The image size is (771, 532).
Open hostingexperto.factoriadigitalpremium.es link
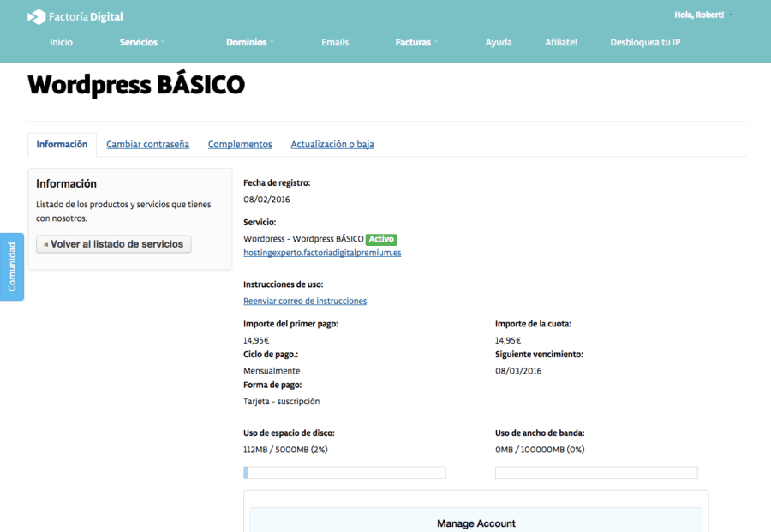click(x=322, y=253)
